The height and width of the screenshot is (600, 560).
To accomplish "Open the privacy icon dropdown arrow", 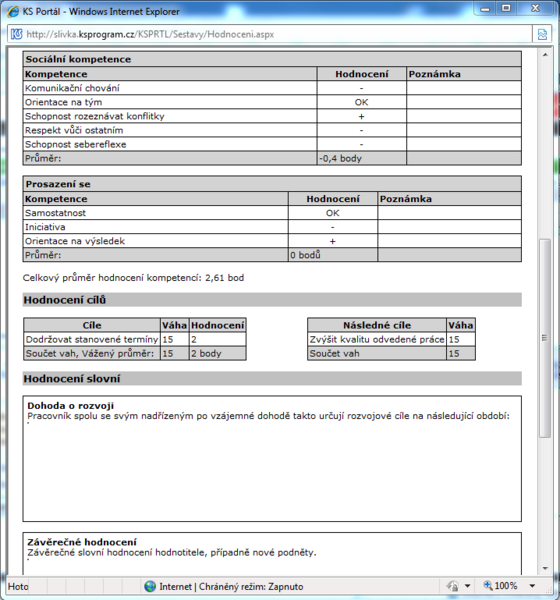I will point(467,586).
